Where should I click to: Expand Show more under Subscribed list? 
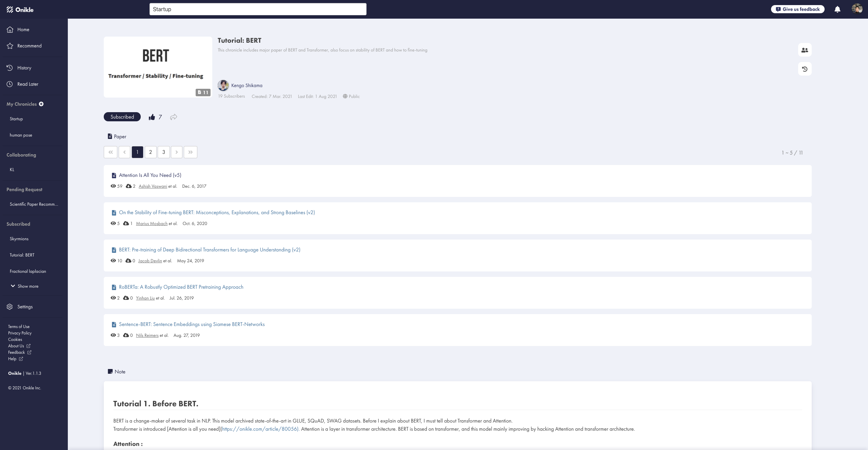(x=28, y=286)
